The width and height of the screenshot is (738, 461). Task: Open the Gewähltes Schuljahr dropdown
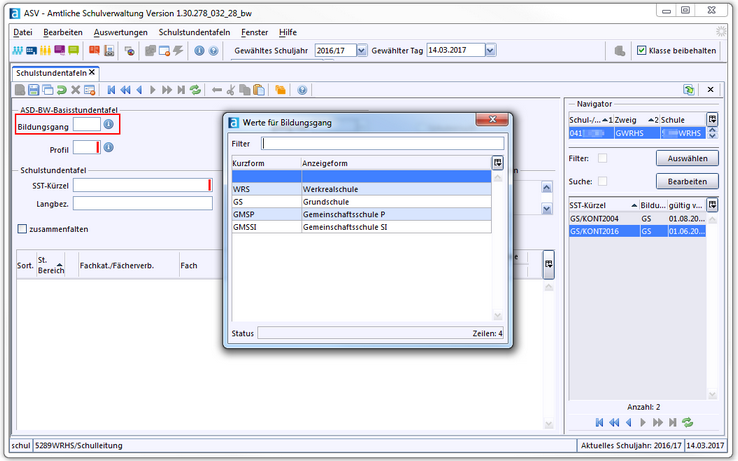point(360,50)
